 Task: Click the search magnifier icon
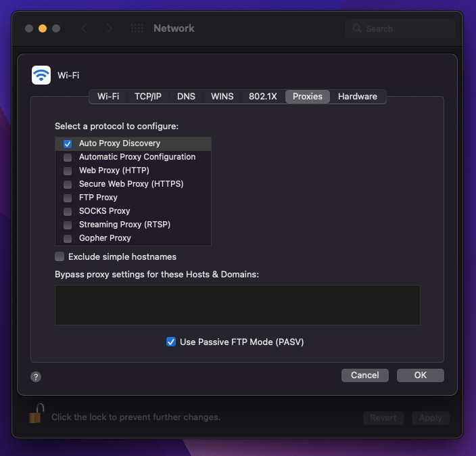tap(357, 29)
